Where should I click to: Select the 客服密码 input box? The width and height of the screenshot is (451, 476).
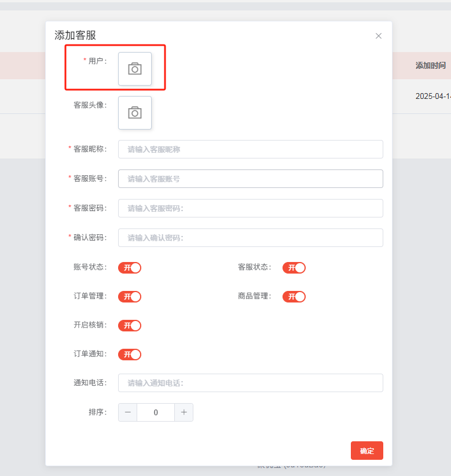[251, 208]
